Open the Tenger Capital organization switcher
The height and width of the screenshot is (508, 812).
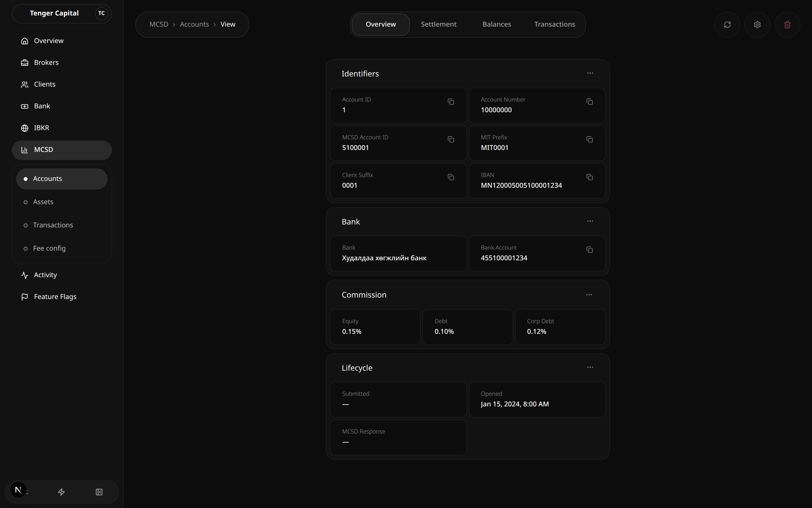click(x=62, y=14)
